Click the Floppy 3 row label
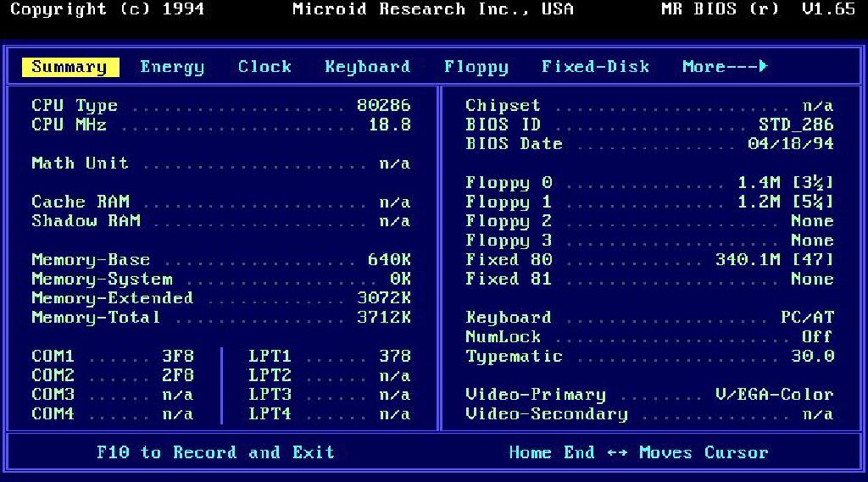The height and width of the screenshot is (482, 868). 509,241
